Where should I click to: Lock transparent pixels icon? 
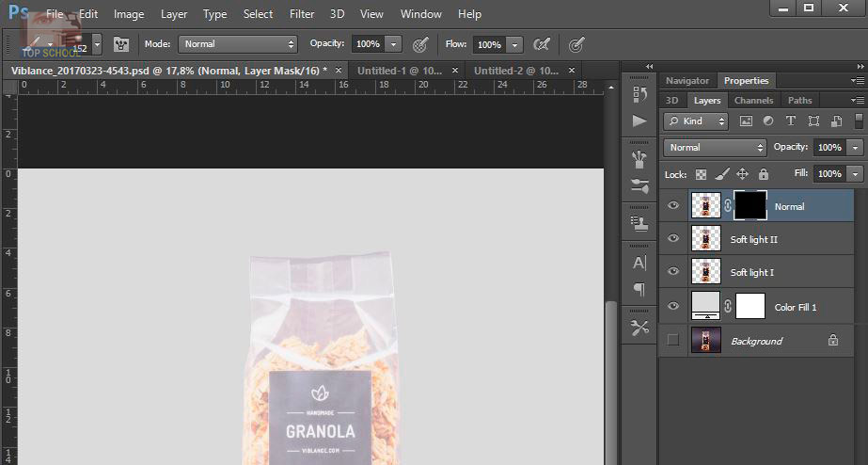[x=701, y=174]
